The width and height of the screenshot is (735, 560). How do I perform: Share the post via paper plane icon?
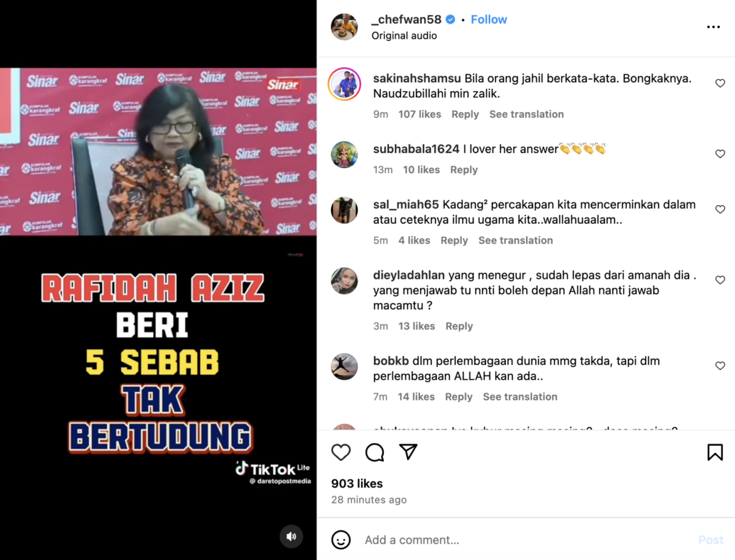[x=408, y=452]
